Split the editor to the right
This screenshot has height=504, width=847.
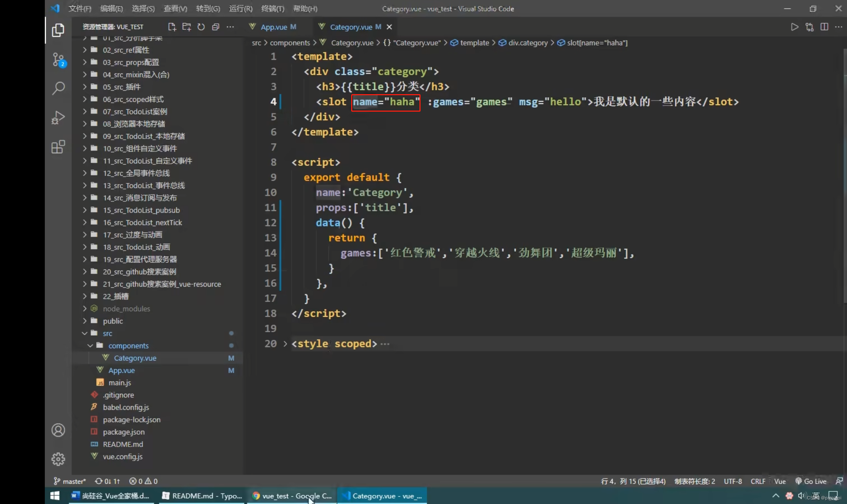click(824, 27)
